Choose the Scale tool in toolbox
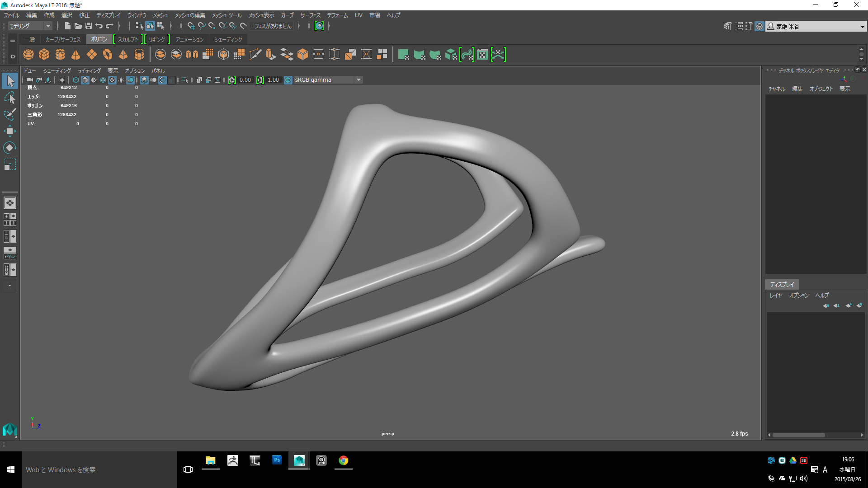 tap(10, 164)
